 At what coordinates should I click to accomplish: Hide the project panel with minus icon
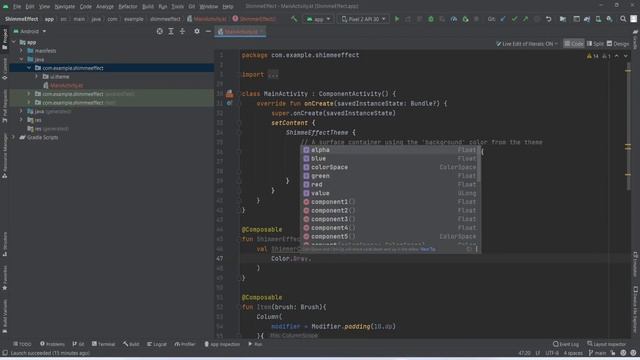208,31
